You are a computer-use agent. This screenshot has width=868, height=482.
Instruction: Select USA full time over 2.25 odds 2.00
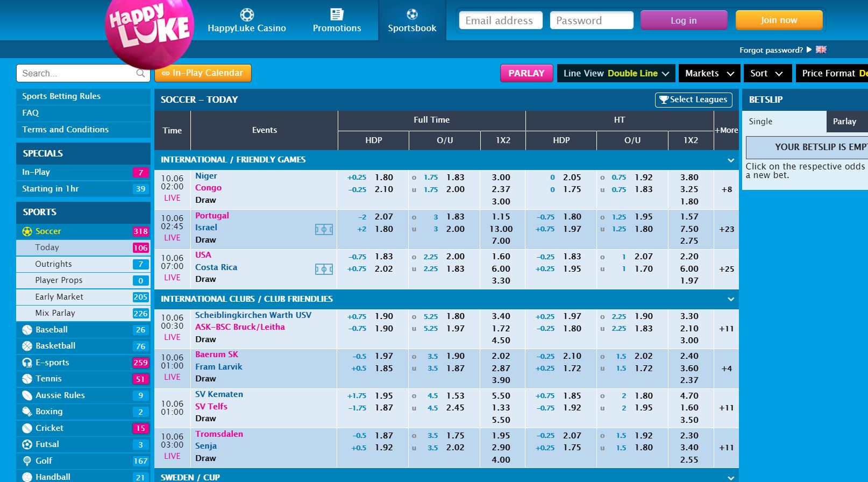(x=455, y=257)
